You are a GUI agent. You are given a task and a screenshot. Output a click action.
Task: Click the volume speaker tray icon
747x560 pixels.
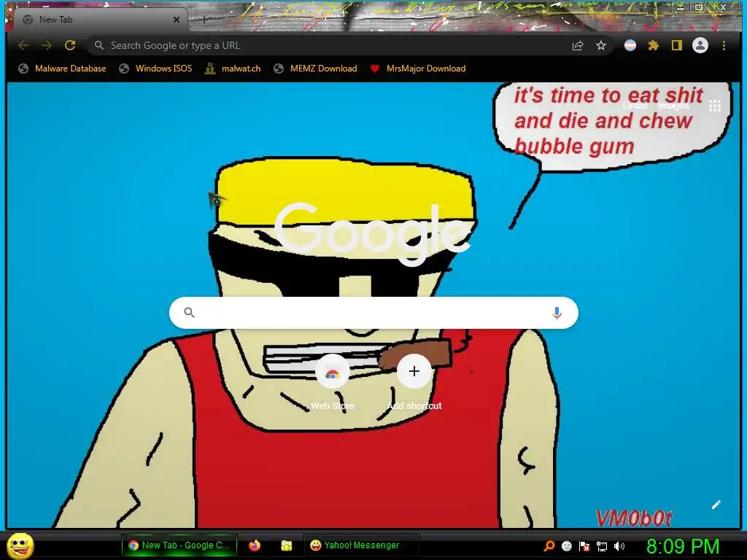619,546
